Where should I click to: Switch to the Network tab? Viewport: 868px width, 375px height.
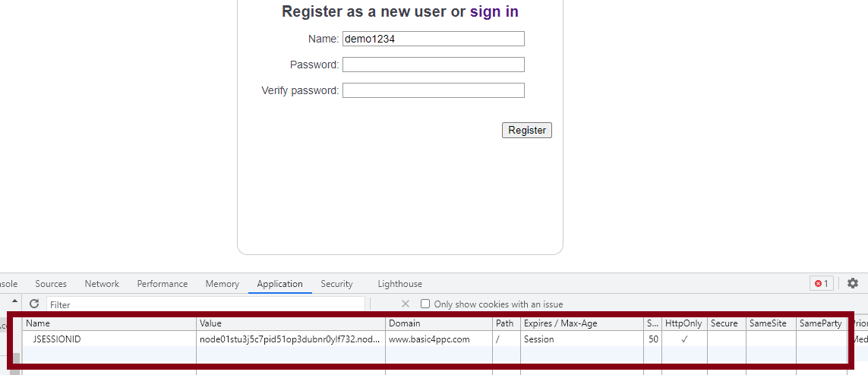click(102, 284)
